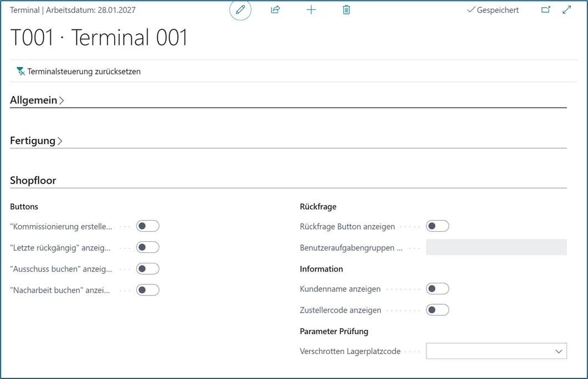Click the Terminalsteuerung zurücksetzen filter icon

pyautogui.click(x=21, y=71)
